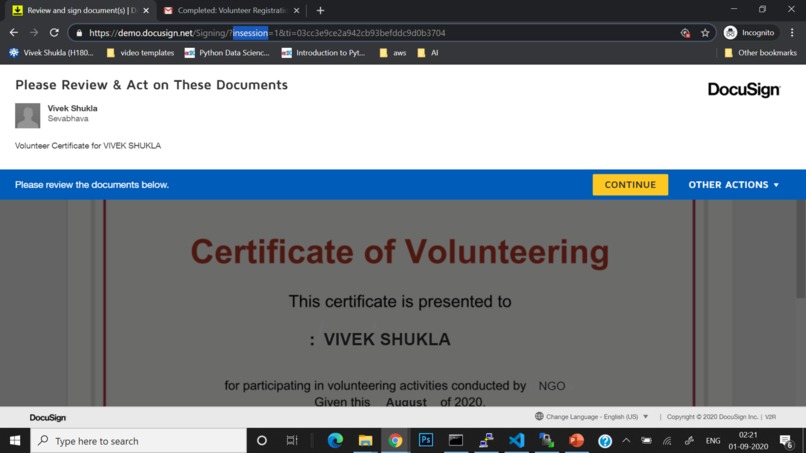The height and width of the screenshot is (453, 806).
Task: Switch to Completed: Volunteer Registration tab
Action: (x=232, y=10)
